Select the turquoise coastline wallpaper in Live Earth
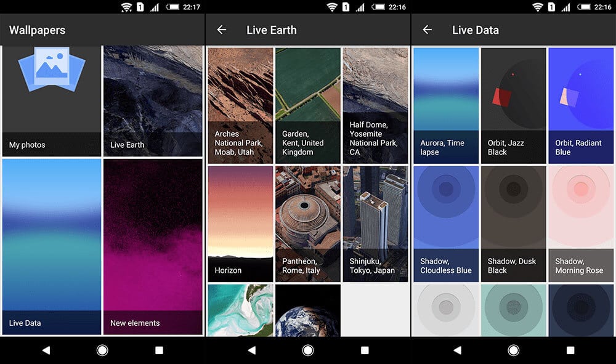The height and width of the screenshot is (364, 616). click(x=240, y=310)
